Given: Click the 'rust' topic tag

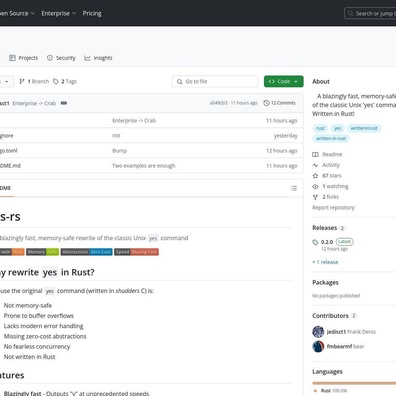Looking at the screenshot, I should pos(320,128).
